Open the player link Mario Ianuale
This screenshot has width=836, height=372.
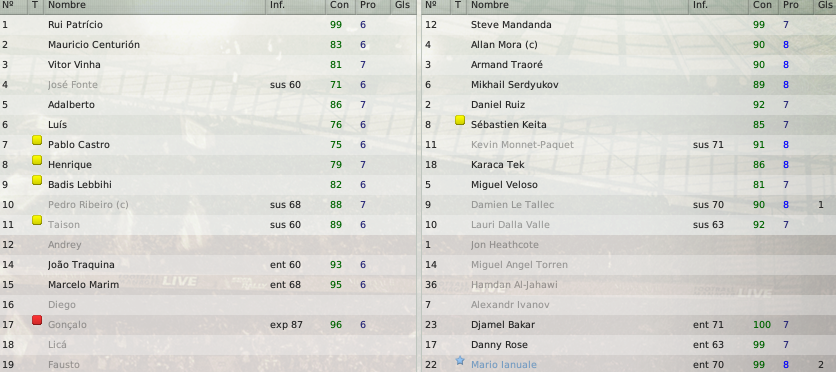click(x=504, y=365)
